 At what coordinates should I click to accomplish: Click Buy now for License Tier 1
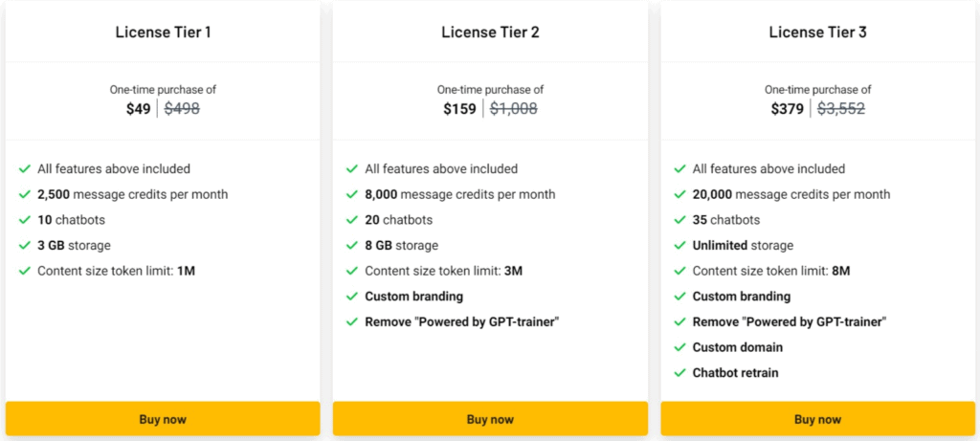(x=163, y=419)
